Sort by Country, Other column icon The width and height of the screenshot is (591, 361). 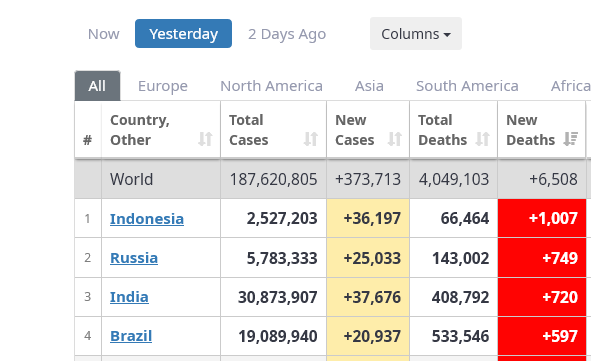[205, 139]
